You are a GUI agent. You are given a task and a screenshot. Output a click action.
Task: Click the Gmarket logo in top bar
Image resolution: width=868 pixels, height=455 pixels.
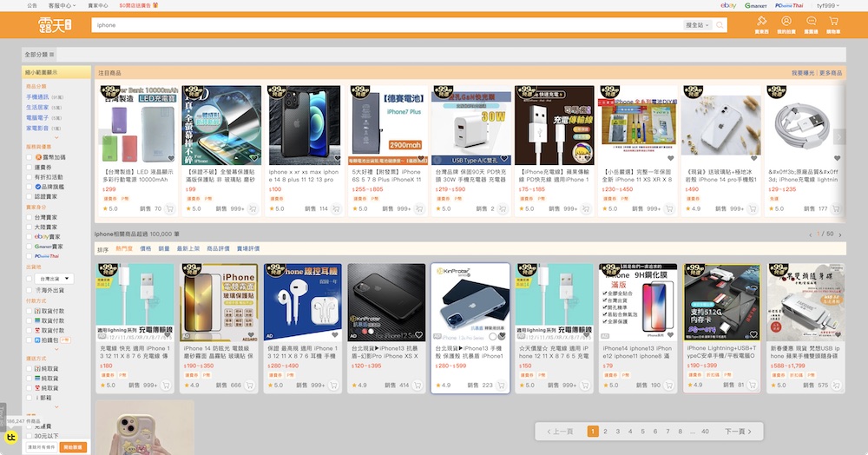(756, 5)
